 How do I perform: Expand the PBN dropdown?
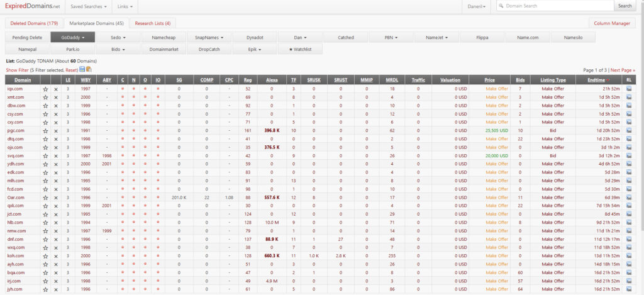[x=391, y=37]
